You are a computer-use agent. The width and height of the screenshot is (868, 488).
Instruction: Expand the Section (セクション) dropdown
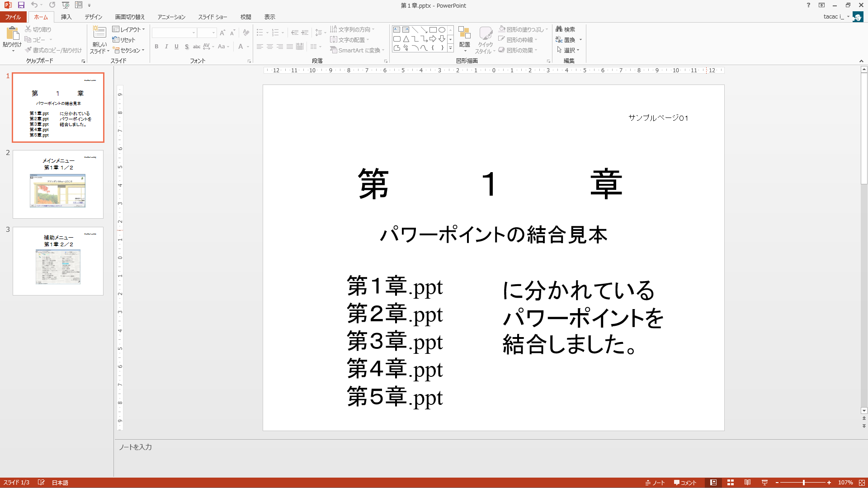(x=129, y=50)
